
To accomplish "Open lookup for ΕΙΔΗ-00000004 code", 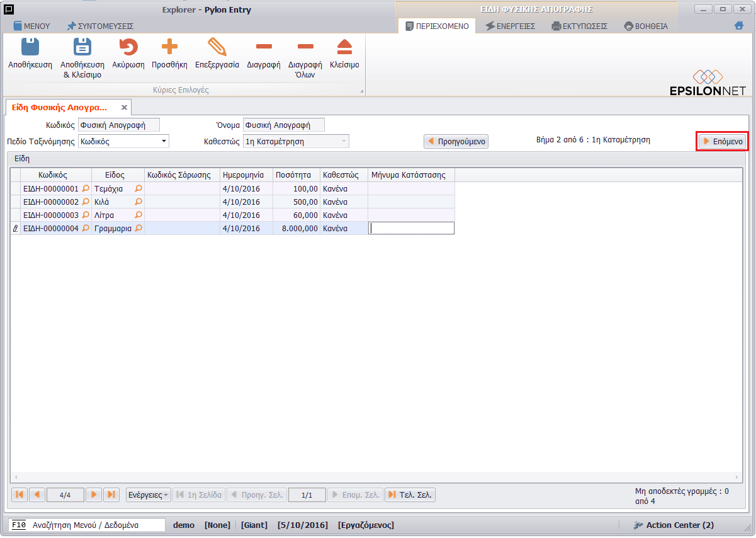I will click(86, 228).
